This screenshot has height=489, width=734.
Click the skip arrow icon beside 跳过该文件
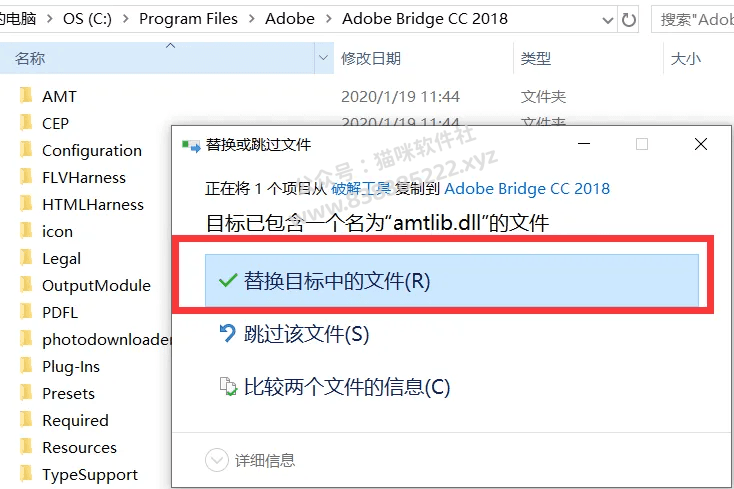point(228,334)
